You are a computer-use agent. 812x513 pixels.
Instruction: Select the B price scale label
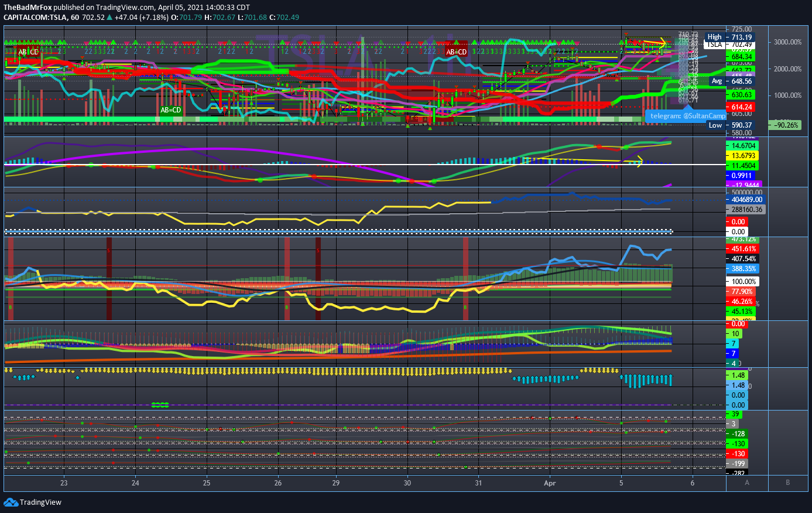(x=788, y=483)
